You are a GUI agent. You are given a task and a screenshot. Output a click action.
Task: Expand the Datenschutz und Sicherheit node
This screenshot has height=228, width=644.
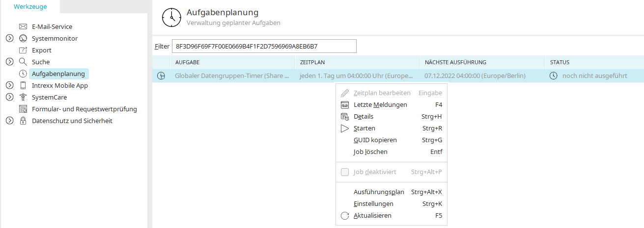tap(9, 121)
